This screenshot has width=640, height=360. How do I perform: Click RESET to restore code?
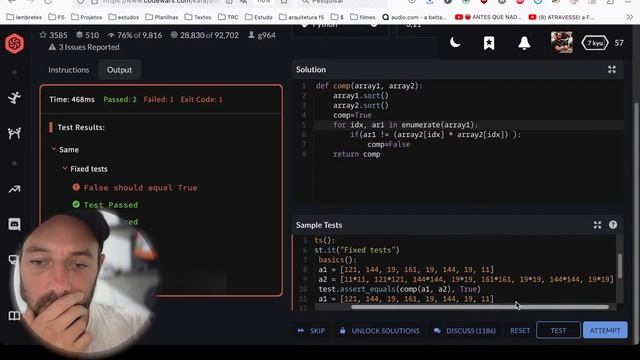click(520, 330)
